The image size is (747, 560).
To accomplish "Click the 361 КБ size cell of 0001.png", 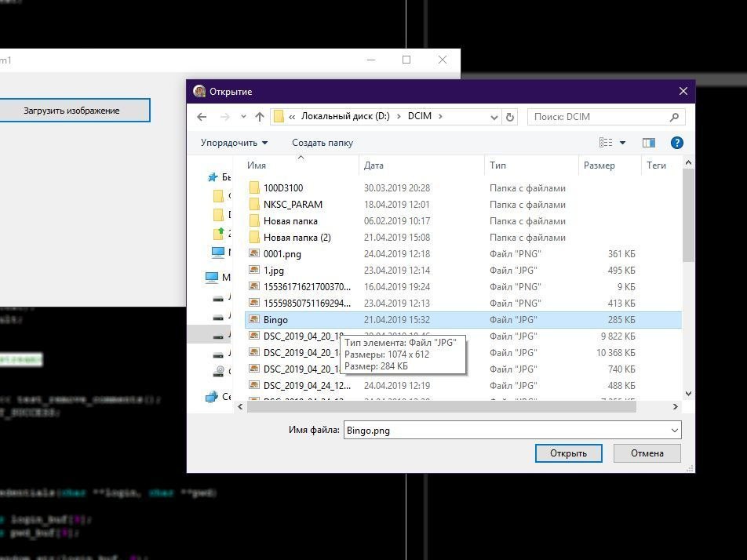I will (x=621, y=254).
